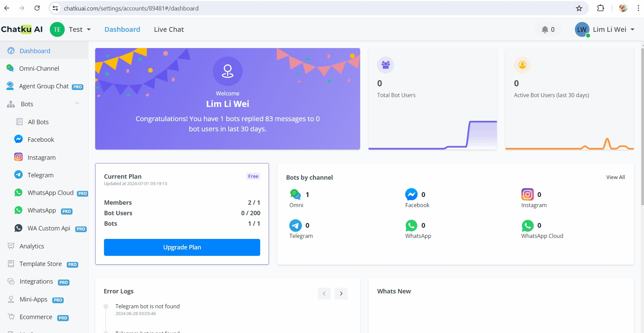This screenshot has height=333, width=644.
Task: Open WA Custom Api in the sidebar
Action: coord(49,228)
